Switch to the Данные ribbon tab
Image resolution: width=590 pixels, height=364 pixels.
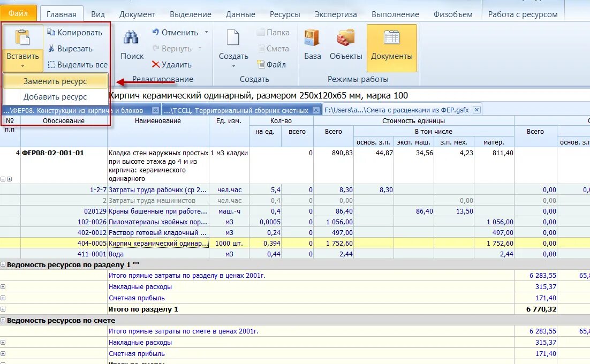point(240,14)
